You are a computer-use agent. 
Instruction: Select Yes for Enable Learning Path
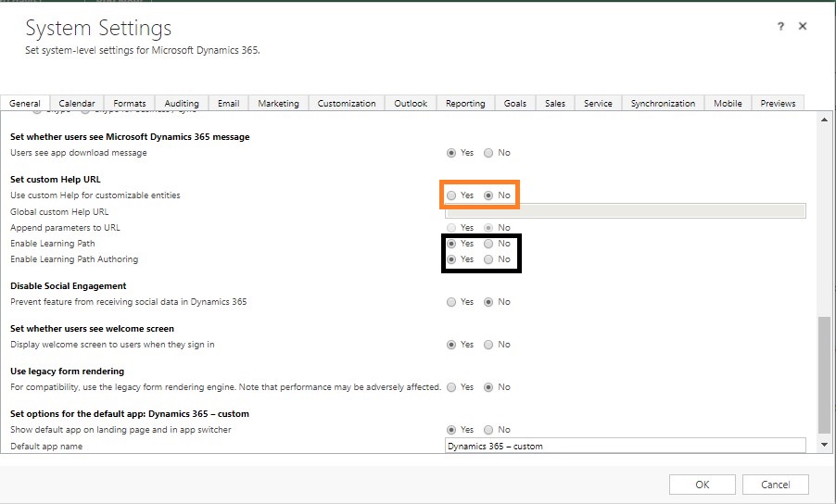[451, 244]
